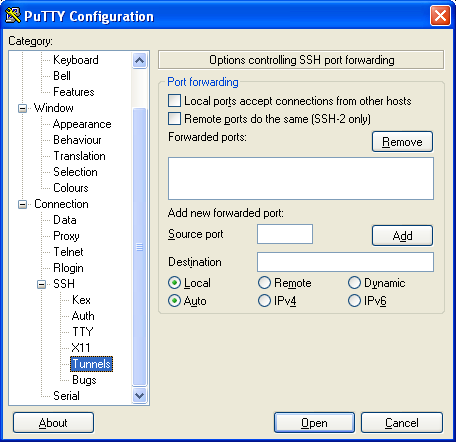Viewport: 456px width, 442px height.
Task: Click the About button
Action: coord(53,423)
